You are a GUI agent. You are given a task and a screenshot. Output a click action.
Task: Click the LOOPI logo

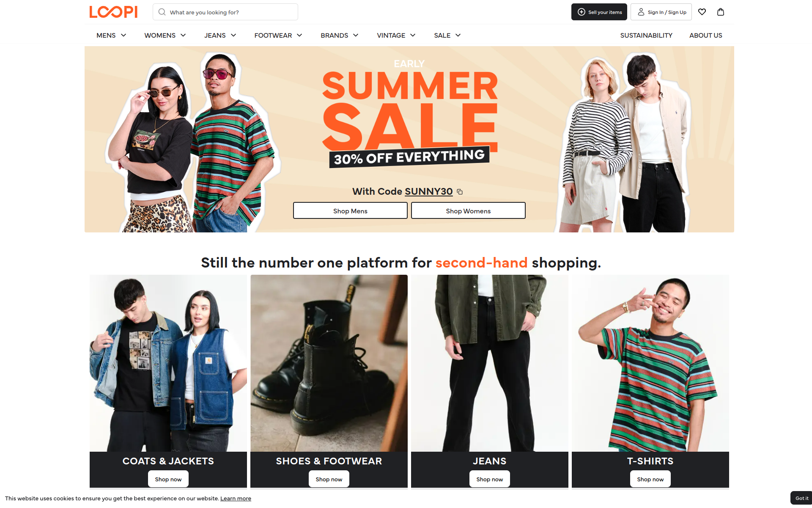point(113,12)
